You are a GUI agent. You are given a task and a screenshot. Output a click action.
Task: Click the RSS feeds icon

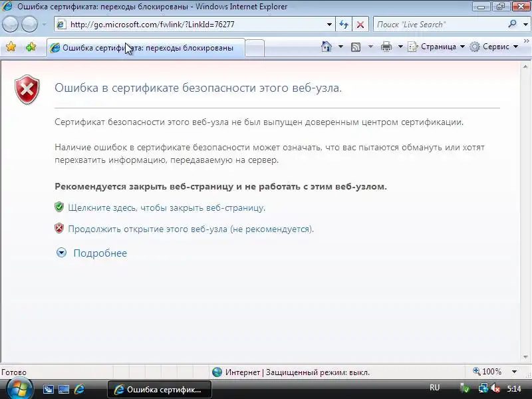(x=356, y=47)
